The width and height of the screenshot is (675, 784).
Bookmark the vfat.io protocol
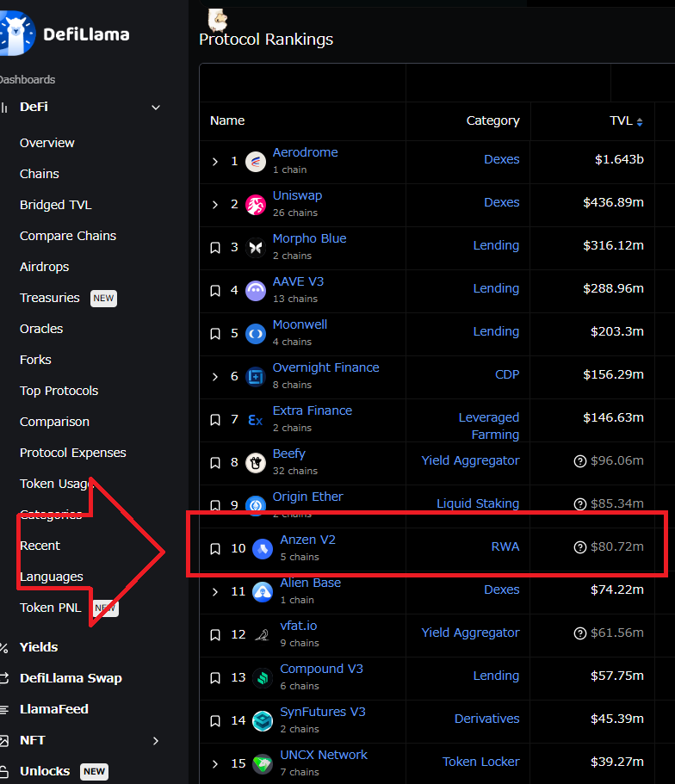pos(215,634)
